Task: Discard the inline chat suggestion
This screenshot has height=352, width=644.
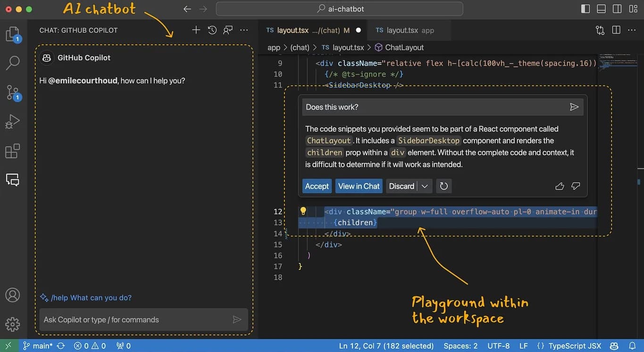Action: point(401,186)
